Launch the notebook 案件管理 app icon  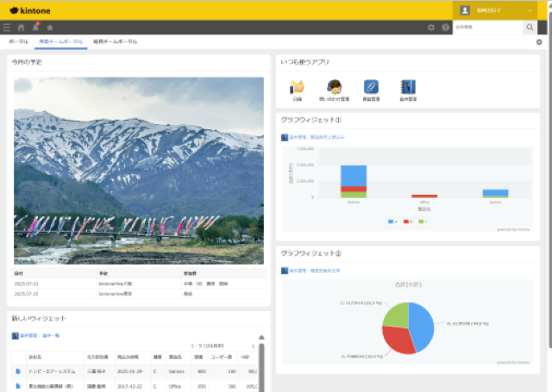pyautogui.click(x=408, y=90)
